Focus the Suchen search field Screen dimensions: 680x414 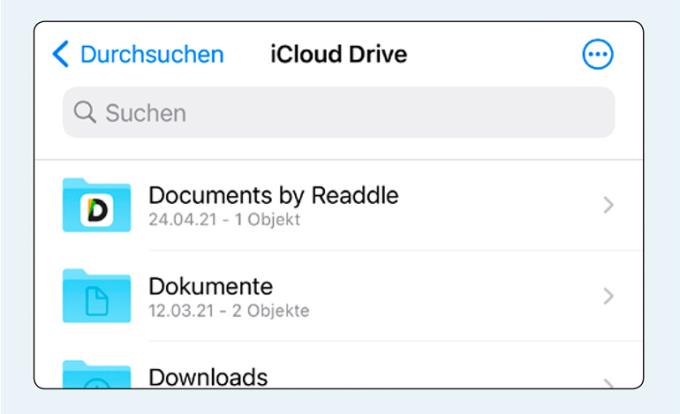(339, 112)
